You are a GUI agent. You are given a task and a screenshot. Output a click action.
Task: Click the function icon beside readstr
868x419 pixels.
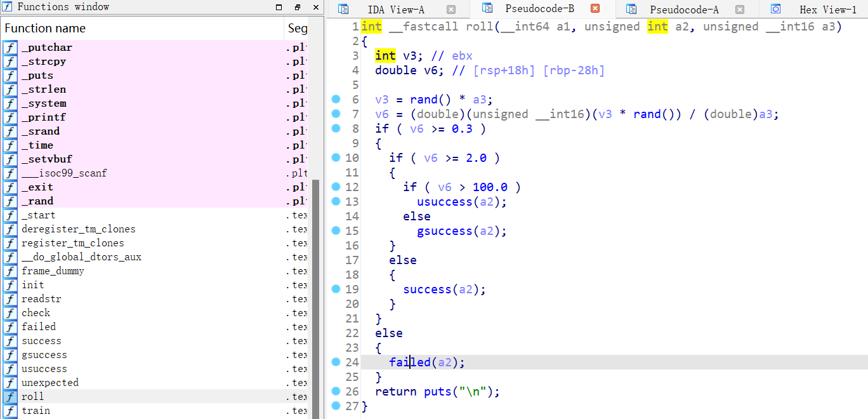pyautogui.click(x=10, y=299)
